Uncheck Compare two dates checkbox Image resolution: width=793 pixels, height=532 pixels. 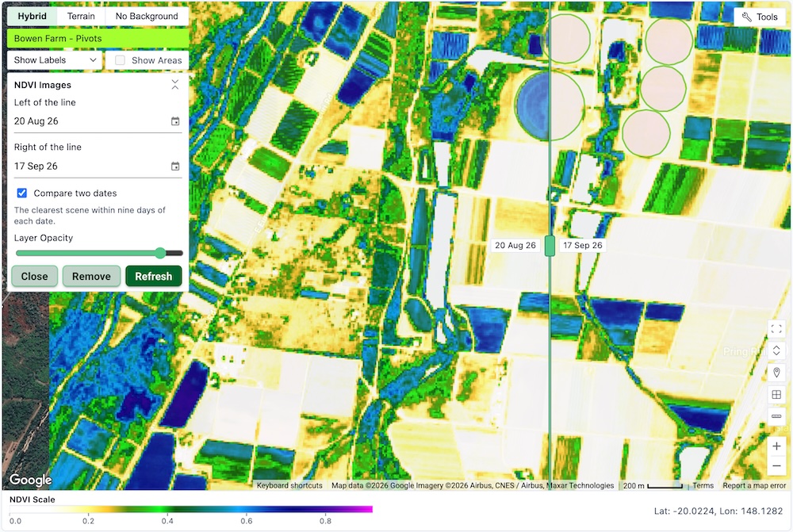[21, 193]
